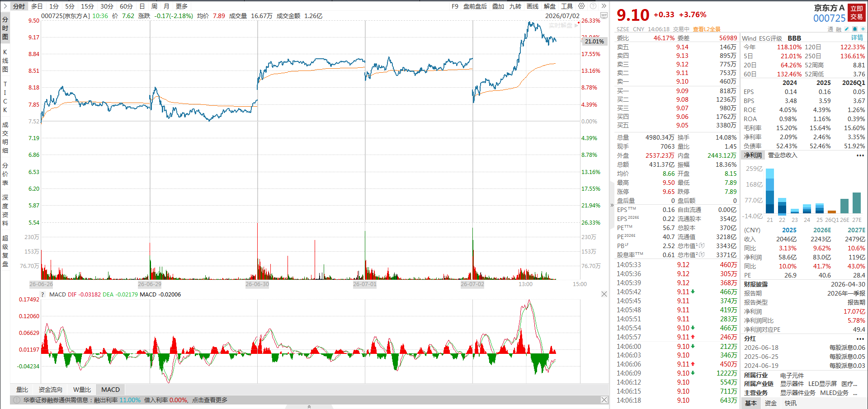Open the net profit chart ellipsis menu
868x409 pixels.
click(860, 155)
